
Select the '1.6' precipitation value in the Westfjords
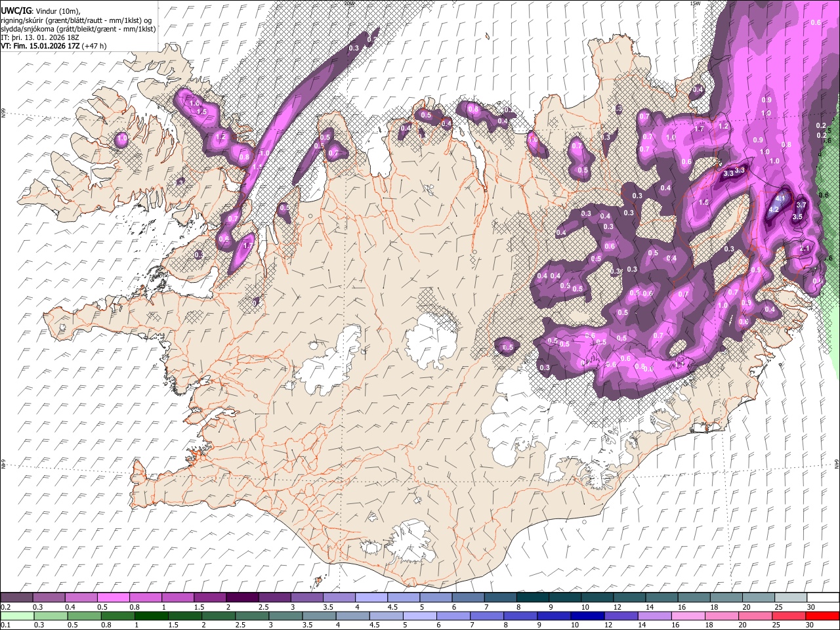click(x=194, y=103)
